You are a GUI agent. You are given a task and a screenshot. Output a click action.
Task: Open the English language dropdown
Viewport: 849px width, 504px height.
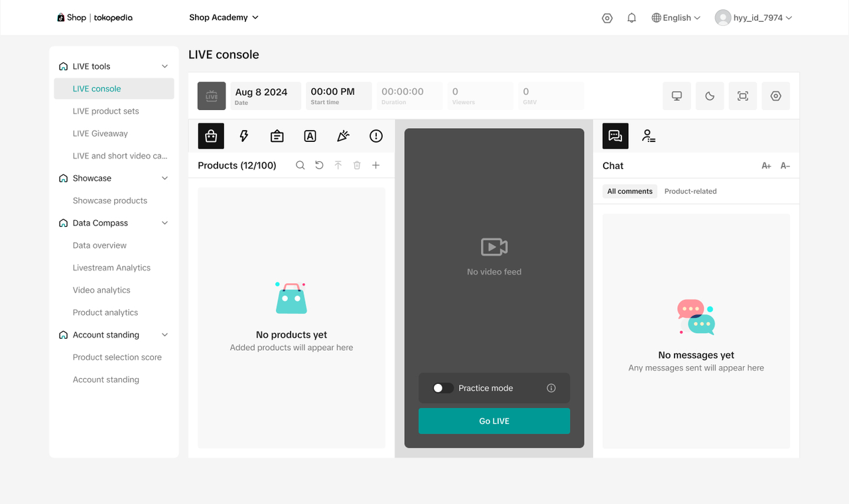click(676, 18)
